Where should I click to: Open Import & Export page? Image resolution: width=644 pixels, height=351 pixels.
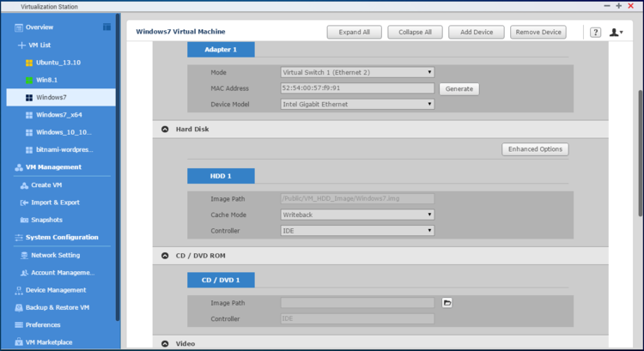coord(56,203)
